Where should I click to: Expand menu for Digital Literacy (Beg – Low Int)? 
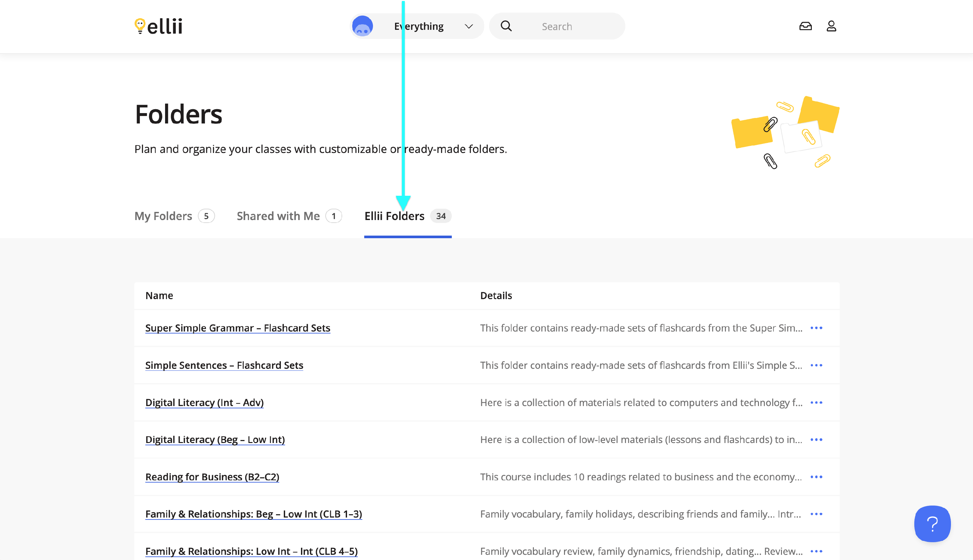816,440
